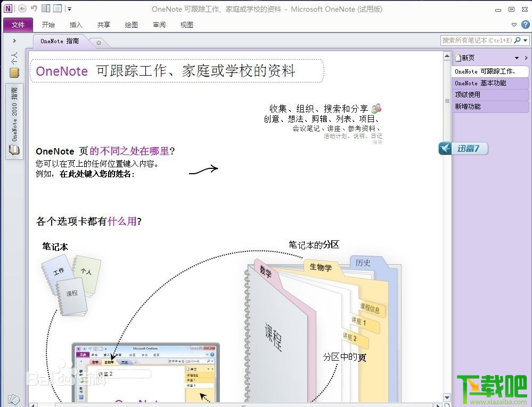Open the 个人 notebook in sidebar
This screenshot has height=407, width=532.
pyautogui.click(x=14, y=64)
